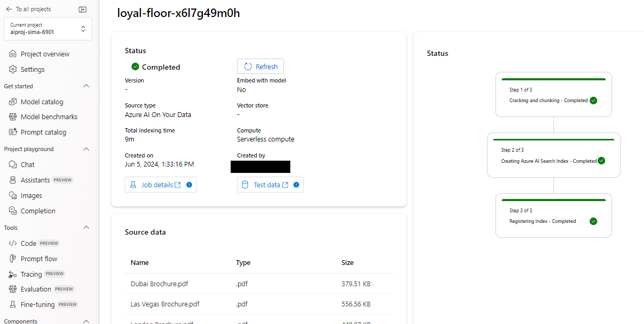Click the Evaluation scale icon
644x324 pixels.
pos(13,289)
